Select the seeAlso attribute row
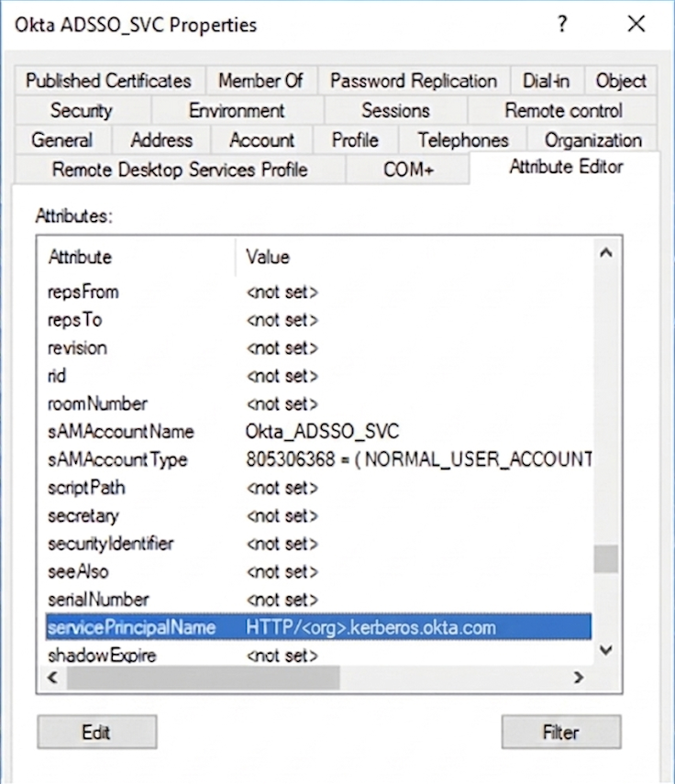This screenshot has width=675, height=784. point(318,572)
